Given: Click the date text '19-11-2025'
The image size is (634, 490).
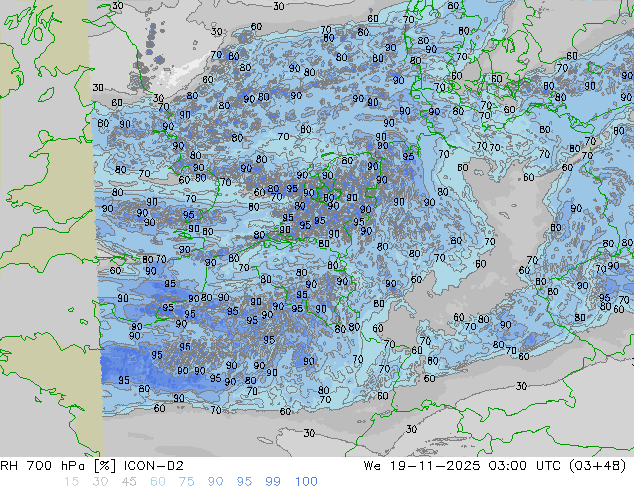Looking at the screenshot, I should coord(435,466).
